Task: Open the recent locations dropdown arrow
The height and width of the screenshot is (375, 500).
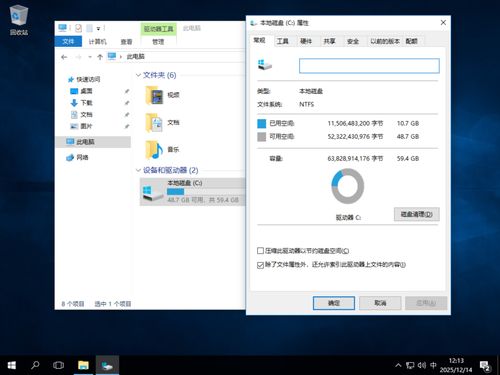Action: 90,57
